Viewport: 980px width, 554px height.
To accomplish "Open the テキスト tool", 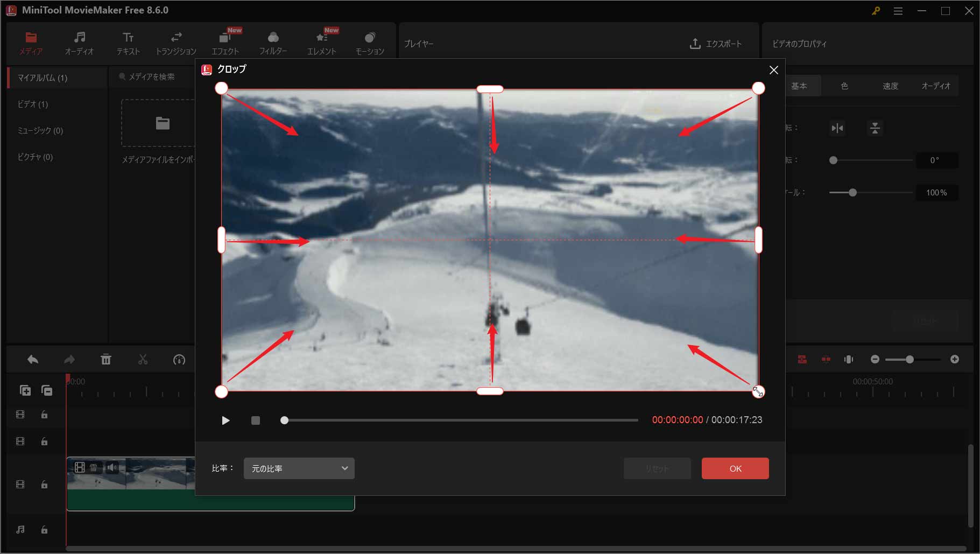I will click(x=128, y=43).
